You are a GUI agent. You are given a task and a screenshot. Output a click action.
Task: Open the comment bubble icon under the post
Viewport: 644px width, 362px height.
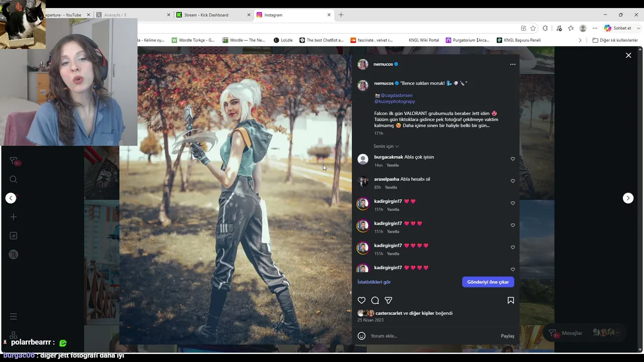[x=375, y=300]
